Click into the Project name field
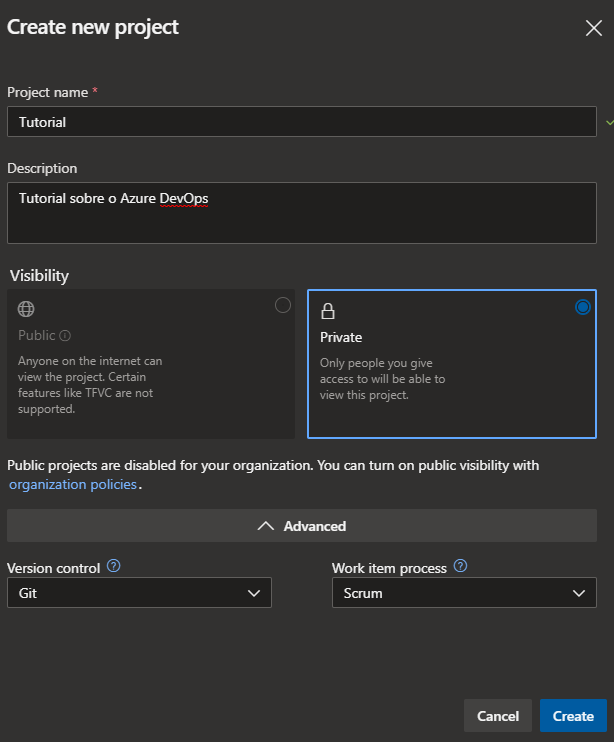This screenshot has width=614, height=742. [x=302, y=122]
